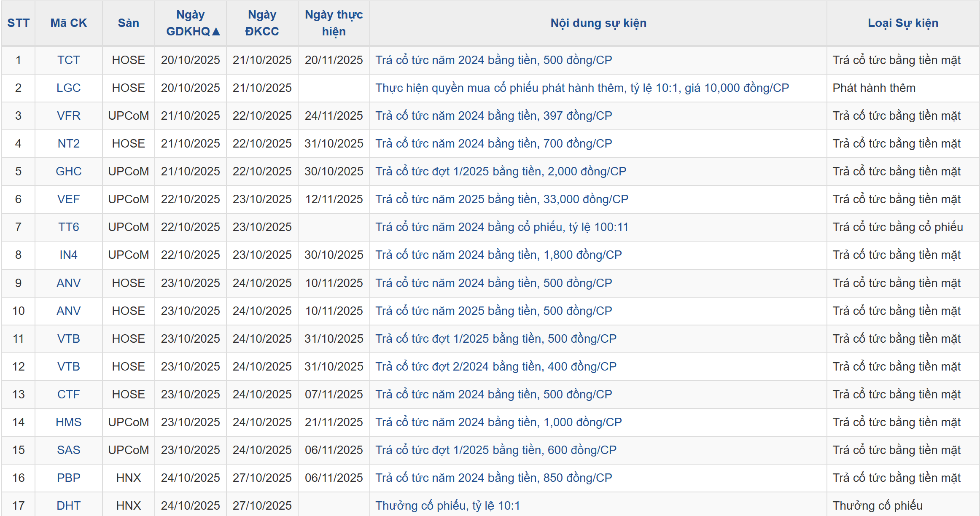Screen dimensions: 980x516
Task: Open GHC 2,000 đồng/CP dividend event
Action: pyautogui.click(x=501, y=171)
